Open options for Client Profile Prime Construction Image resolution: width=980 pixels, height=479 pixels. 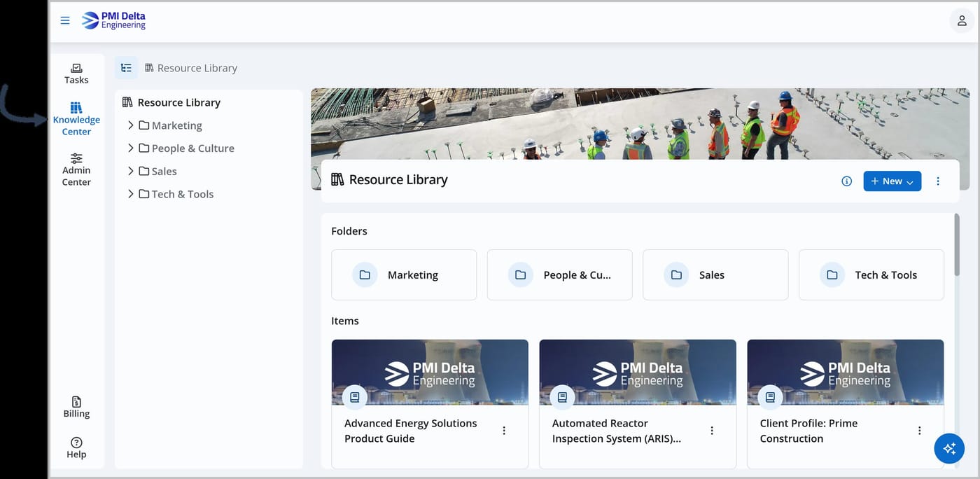920,431
